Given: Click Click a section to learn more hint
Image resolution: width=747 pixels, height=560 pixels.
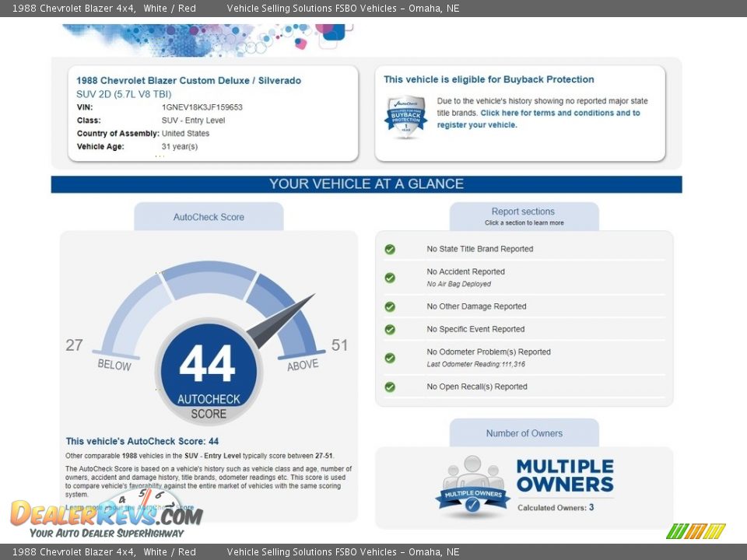Looking at the screenshot, I should click(x=524, y=223).
